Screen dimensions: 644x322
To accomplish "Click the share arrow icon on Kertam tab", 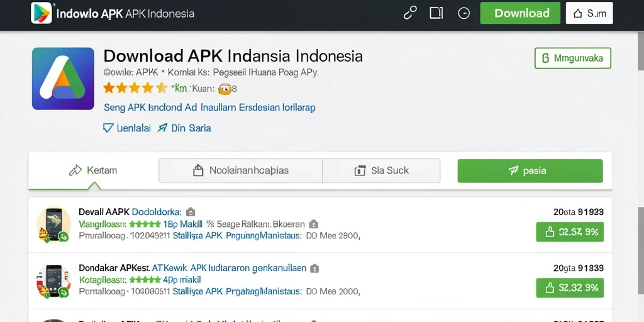I will (x=75, y=170).
